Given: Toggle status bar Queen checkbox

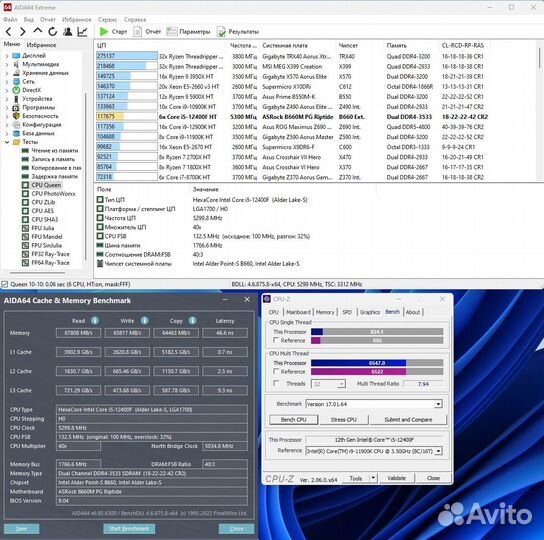Looking at the screenshot, I should [5, 284].
